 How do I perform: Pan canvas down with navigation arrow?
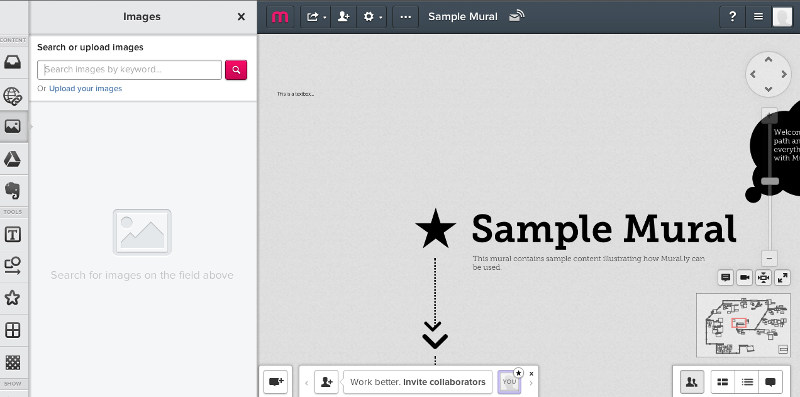[x=768, y=89]
